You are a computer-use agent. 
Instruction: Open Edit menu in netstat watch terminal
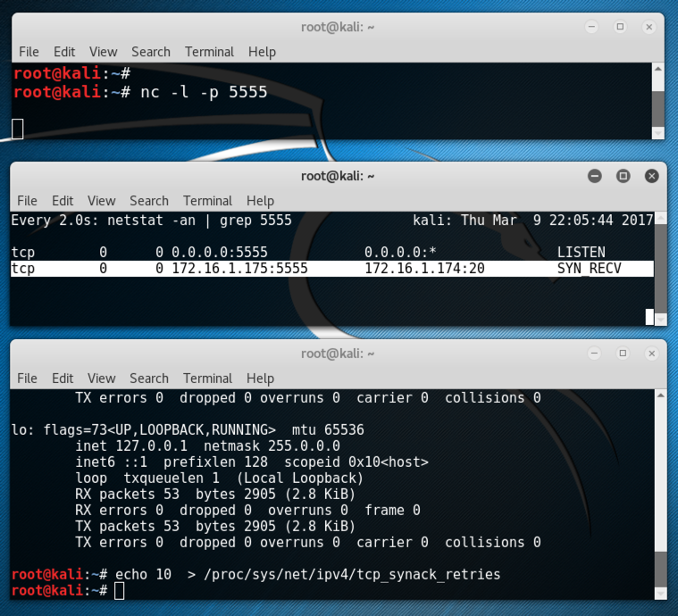click(63, 201)
